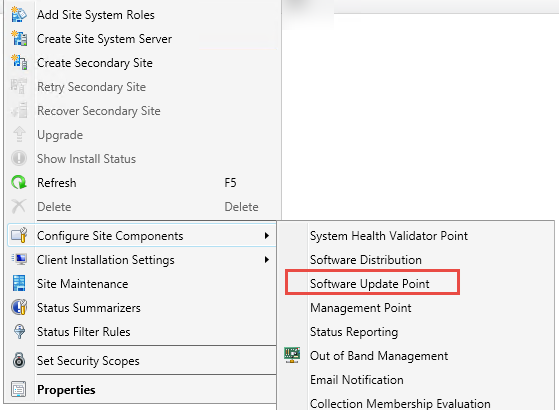Open System Health Validator Point
This screenshot has height=410, width=559.
pyautogui.click(x=389, y=236)
